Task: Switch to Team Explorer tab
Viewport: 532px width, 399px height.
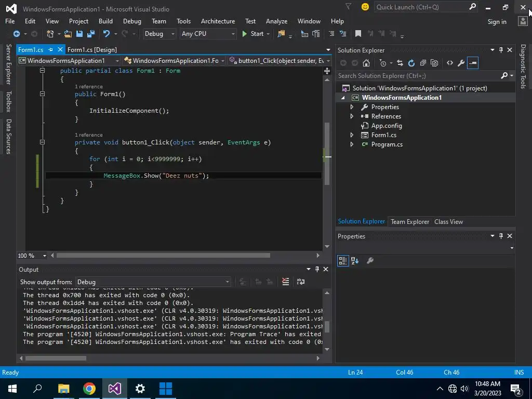Action: click(410, 221)
